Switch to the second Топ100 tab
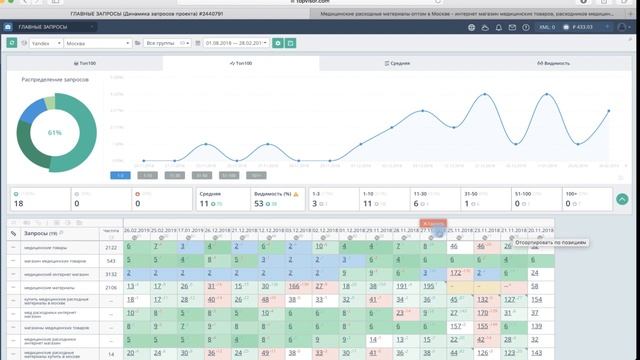640x360 pixels. (x=241, y=63)
